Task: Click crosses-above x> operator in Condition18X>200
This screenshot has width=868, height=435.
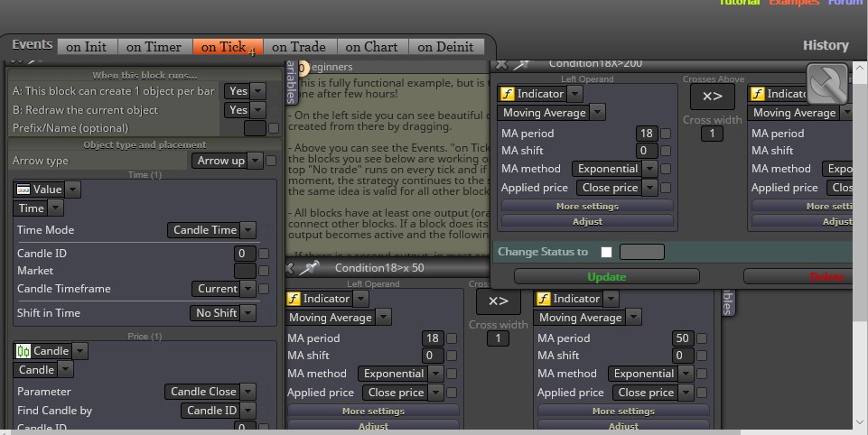Action: 712,97
